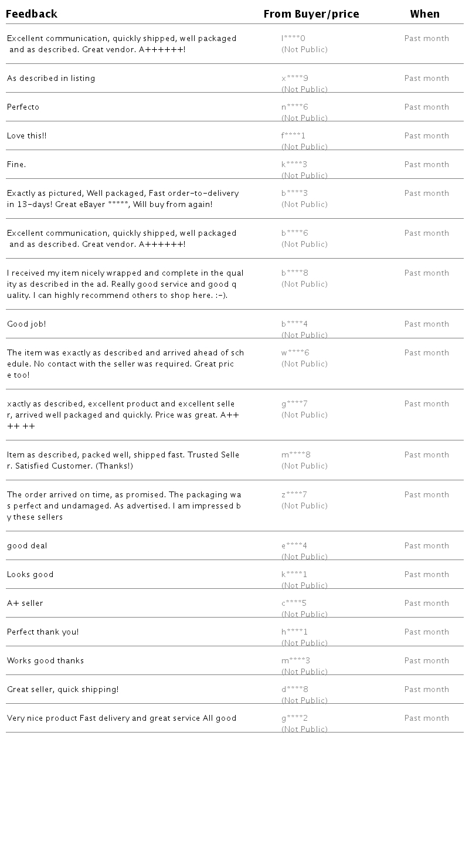This screenshot has width=469, height=868.
Task: Open buyer x****9's profile link
Action: [294, 79]
